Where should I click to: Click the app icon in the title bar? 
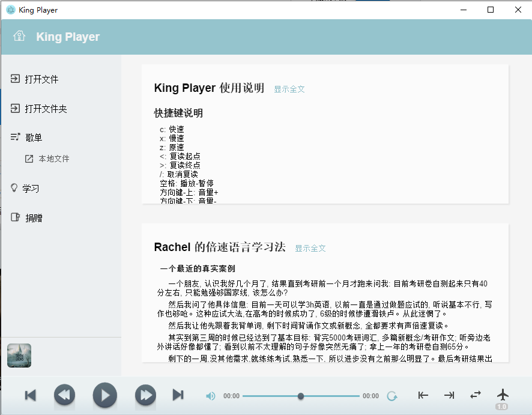[x=11, y=10]
